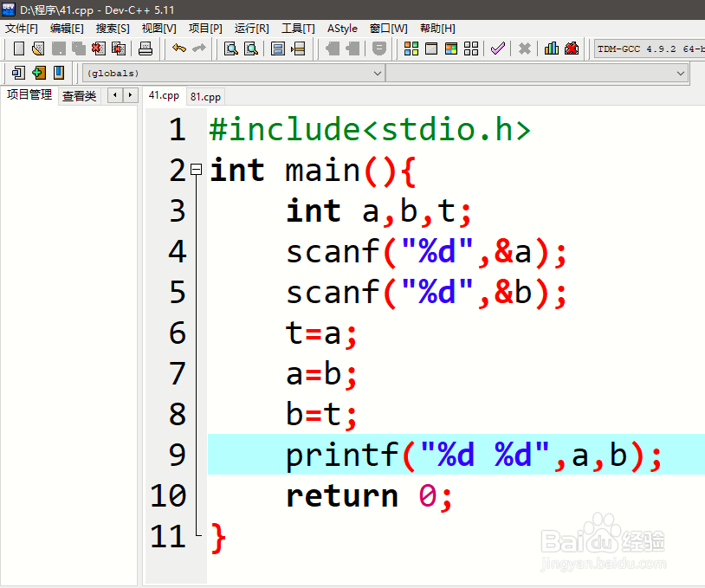Open the 工具[T] menu
The height and width of the screenshot is (588, 705).
pyautogui.click(x=298, y=29)
